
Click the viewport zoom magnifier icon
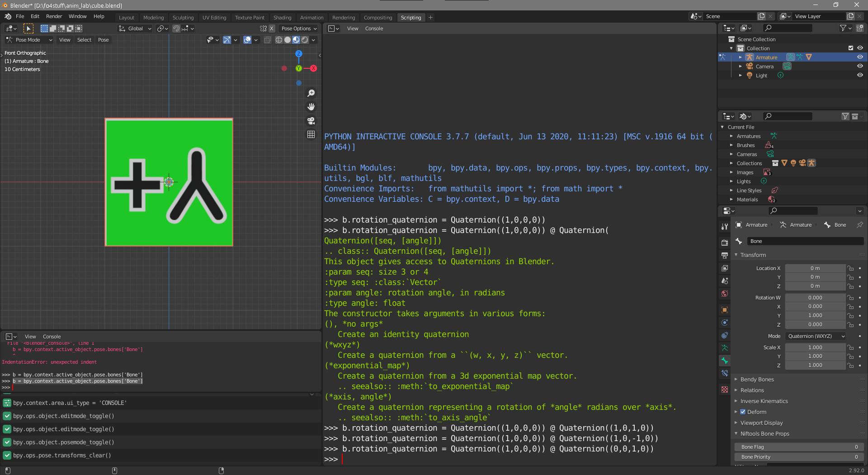[x=311, y=93]
